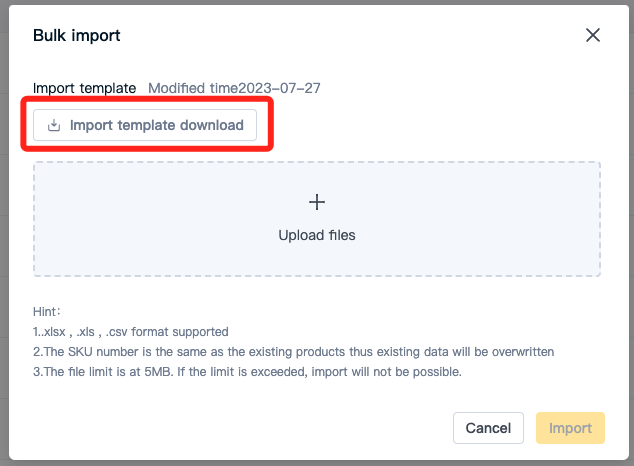Click the Hint heading text

[47, 312]
